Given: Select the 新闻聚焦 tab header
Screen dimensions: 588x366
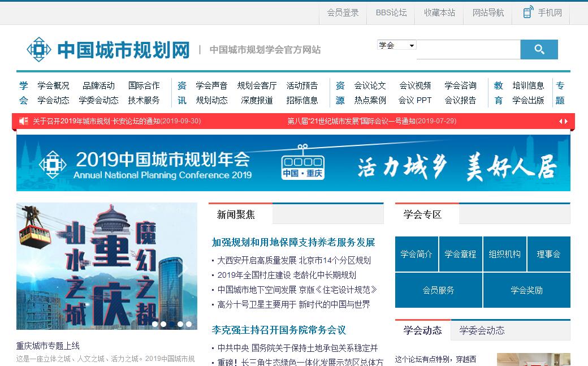Looking at the screenshot, I should [x=236, y=214].
